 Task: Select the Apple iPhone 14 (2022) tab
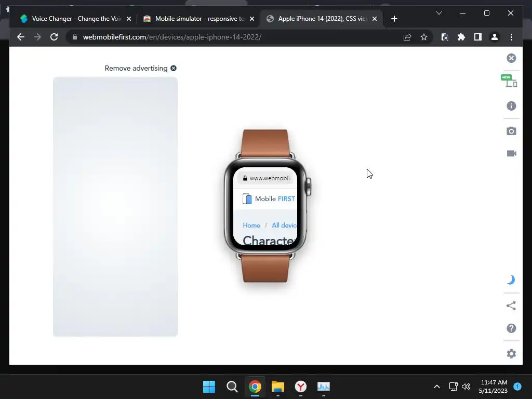(x=322, y=19)
